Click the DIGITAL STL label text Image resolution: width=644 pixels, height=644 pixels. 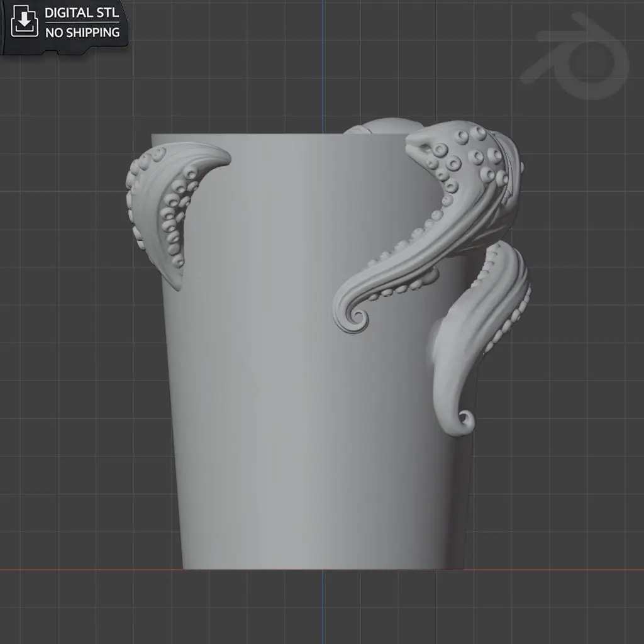[x=82, y=13]
